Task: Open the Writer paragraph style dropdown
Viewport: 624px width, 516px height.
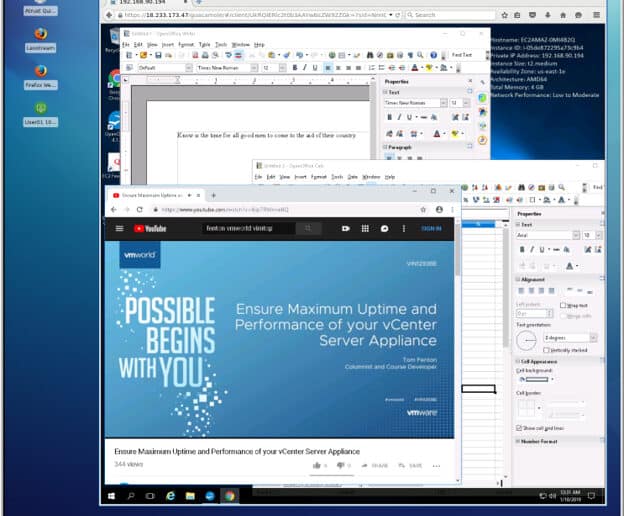Action: point(189,68)
